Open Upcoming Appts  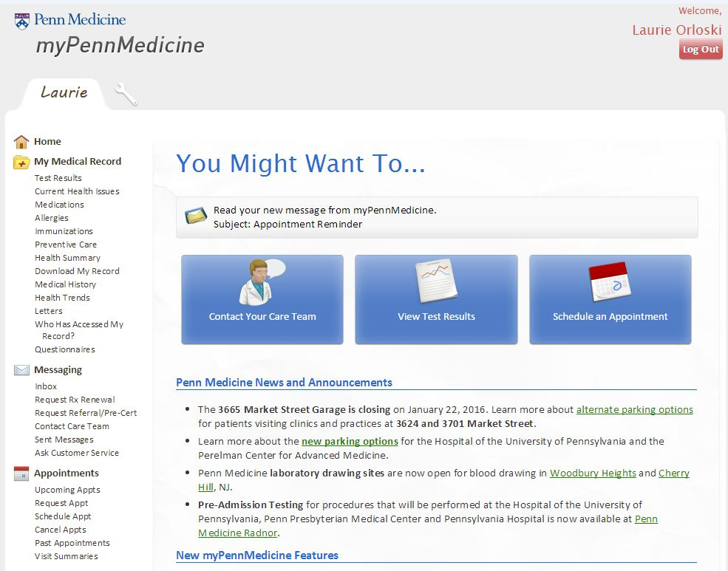67,490
